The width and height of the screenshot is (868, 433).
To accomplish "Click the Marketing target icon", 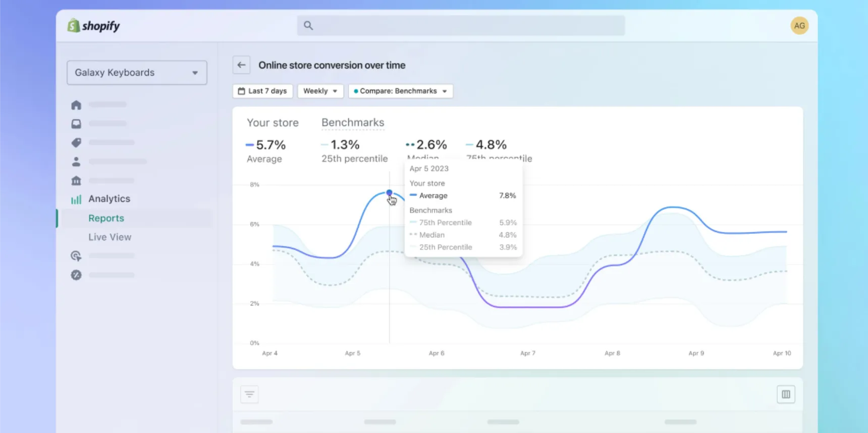I will [x=76, y=256].
